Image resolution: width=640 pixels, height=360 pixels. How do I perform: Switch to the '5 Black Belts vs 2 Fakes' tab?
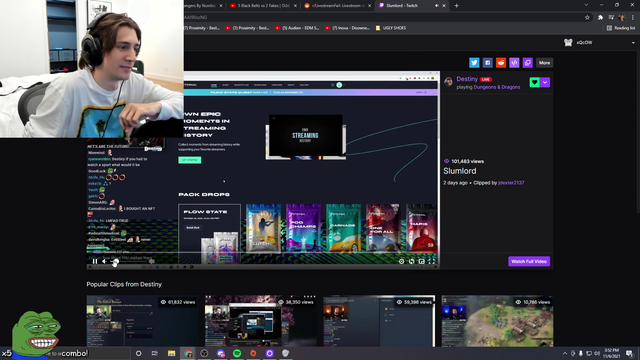(264, 6)
